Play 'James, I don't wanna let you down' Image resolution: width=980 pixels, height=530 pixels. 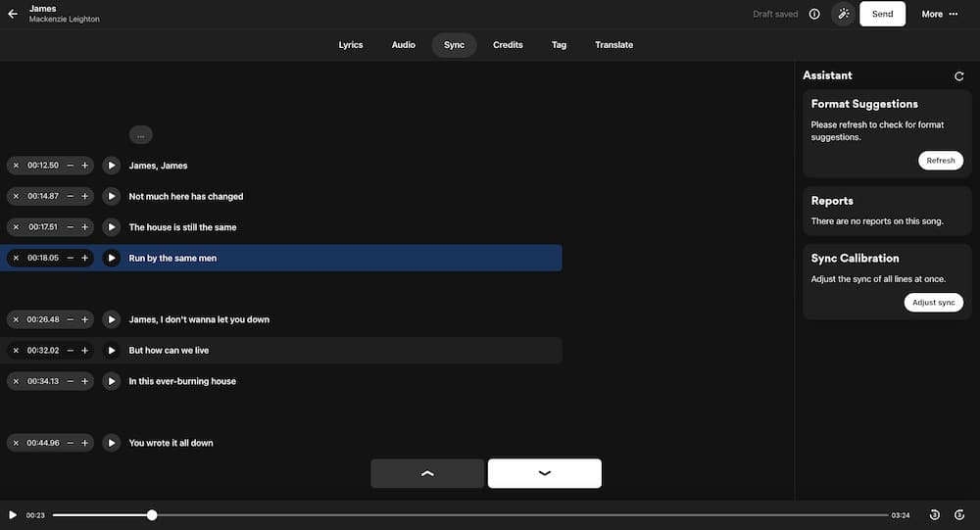coord(112,319)
